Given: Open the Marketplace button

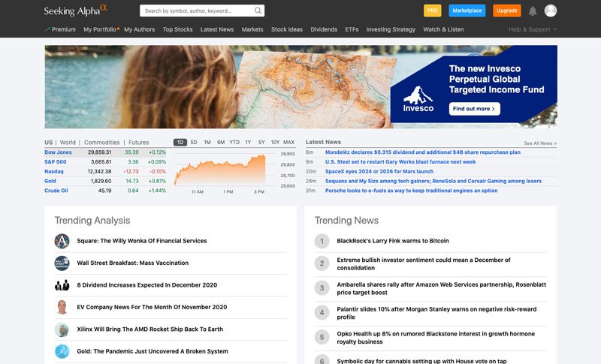Looking at the screenshot, I should click(x=467, y=11).
